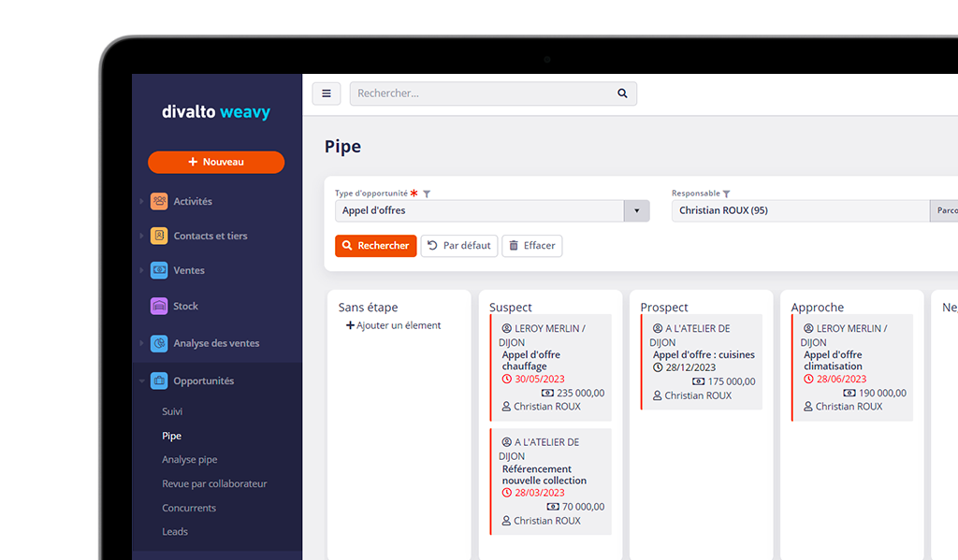This screenshot has width=958, height=560.
Task: Click filter icon next to Responsable
Action: pyautogui.click(x=726, y=194)
